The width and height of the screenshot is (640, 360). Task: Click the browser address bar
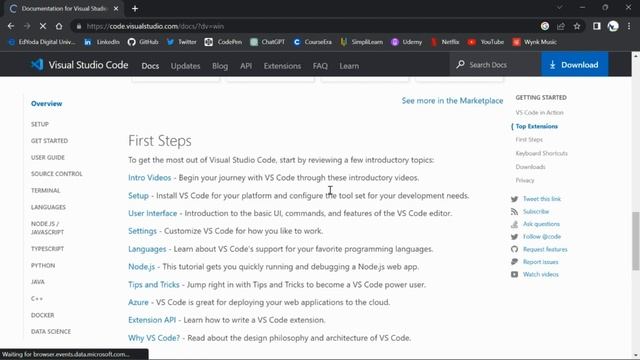point(306,26)
